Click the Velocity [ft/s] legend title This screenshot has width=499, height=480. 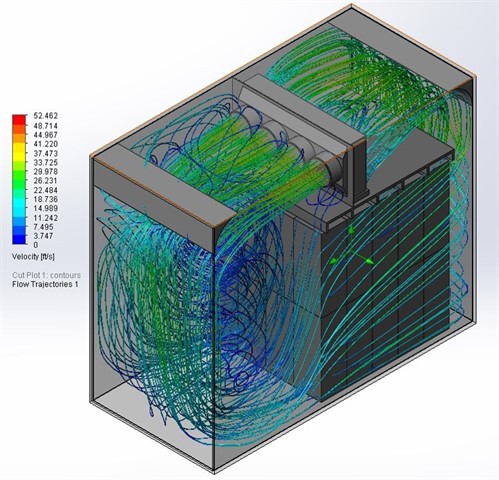[x=33, y=257]
